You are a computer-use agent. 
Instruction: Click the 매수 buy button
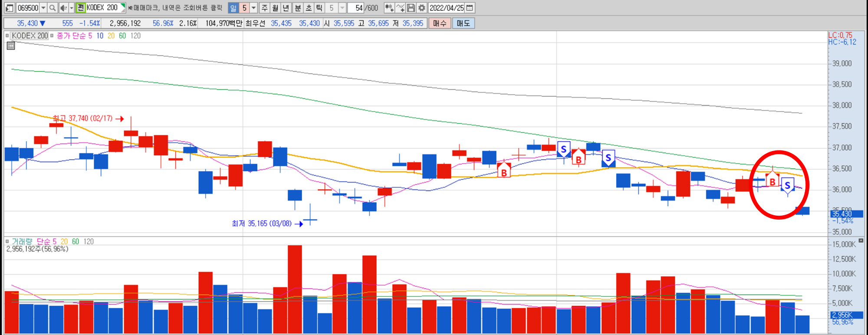point(440,23)
